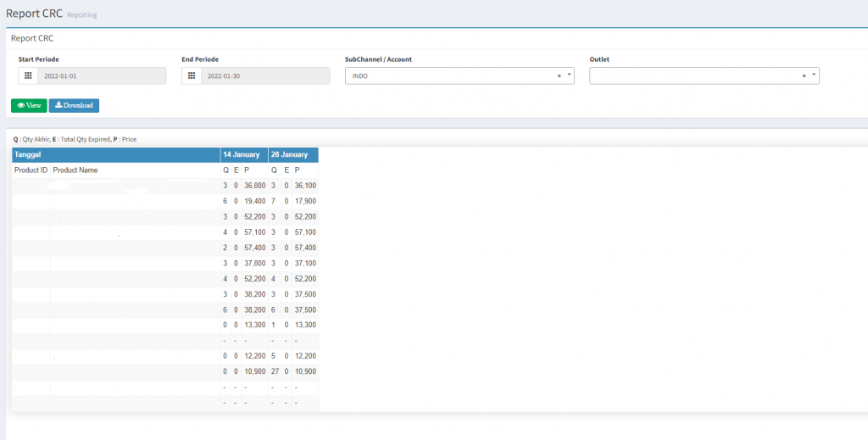
Task: Focus the Start Periode date field
Action: click(101, 76)
